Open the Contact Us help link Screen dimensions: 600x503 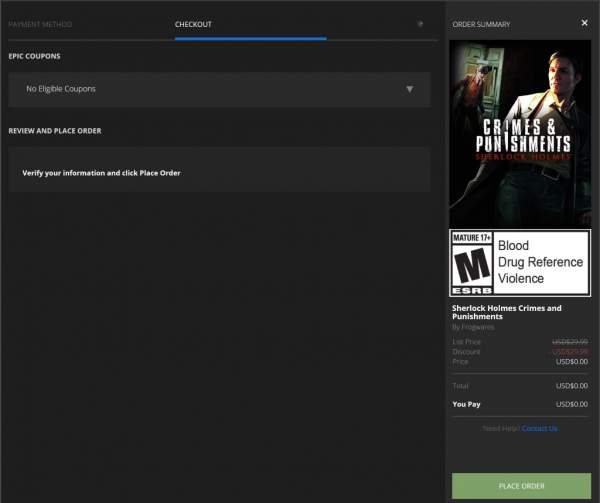pos(540,428)
